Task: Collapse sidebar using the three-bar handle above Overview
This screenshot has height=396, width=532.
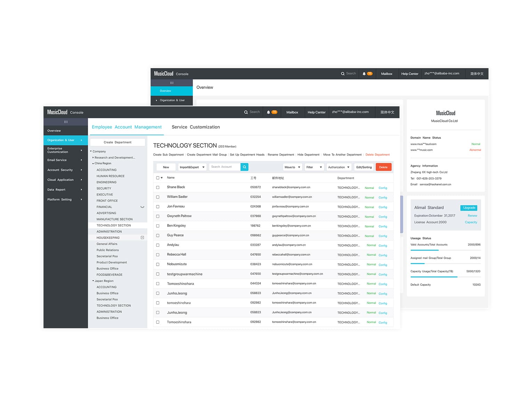Action: point(66,122)
